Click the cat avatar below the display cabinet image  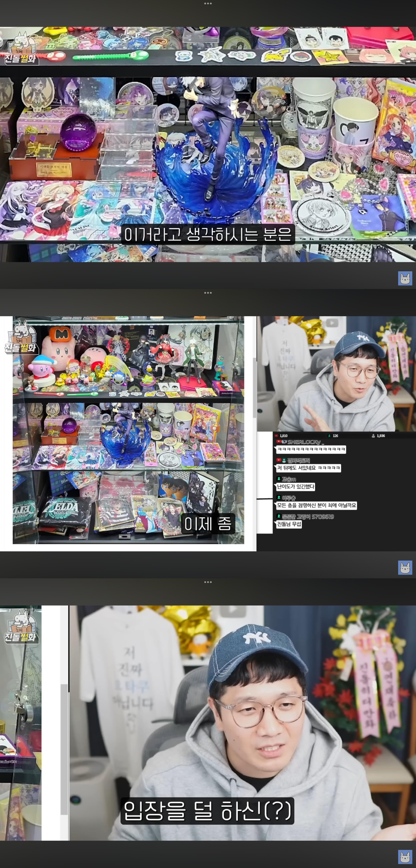405,568
